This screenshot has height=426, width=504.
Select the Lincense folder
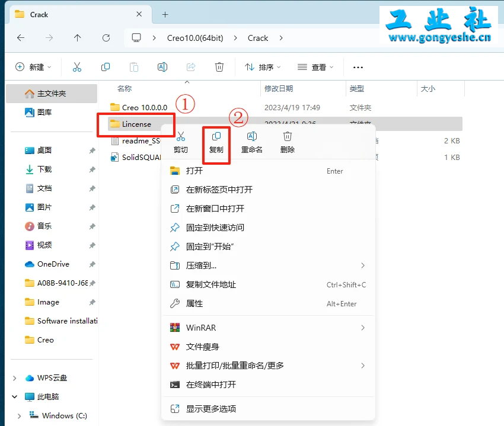pos(130,124)
